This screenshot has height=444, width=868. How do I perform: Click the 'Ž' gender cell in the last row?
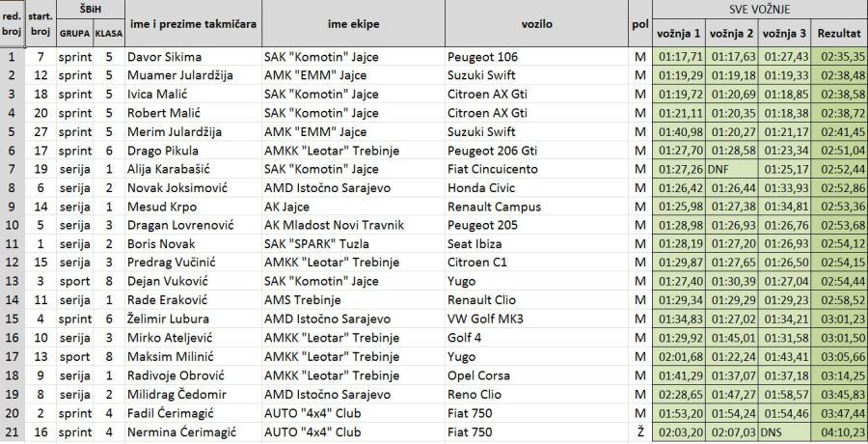coord(639,431)
